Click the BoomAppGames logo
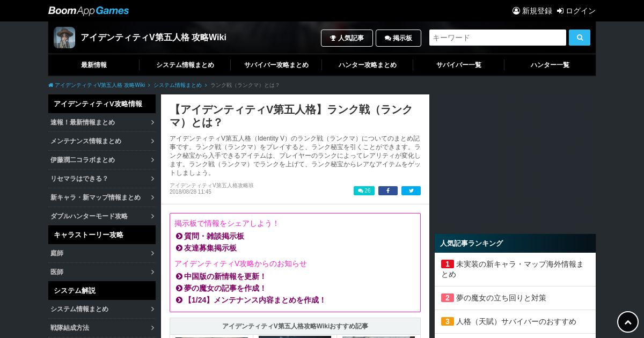 [x=89, y=11]
